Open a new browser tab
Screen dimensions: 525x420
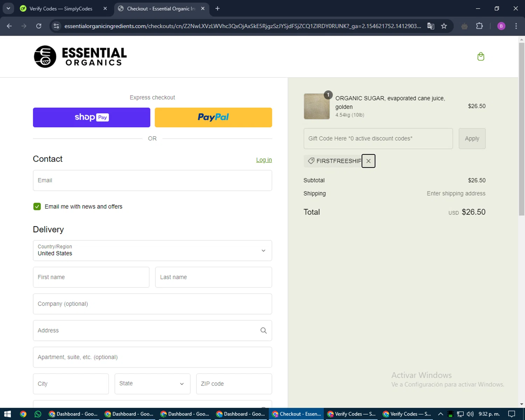tap(217, 8)
